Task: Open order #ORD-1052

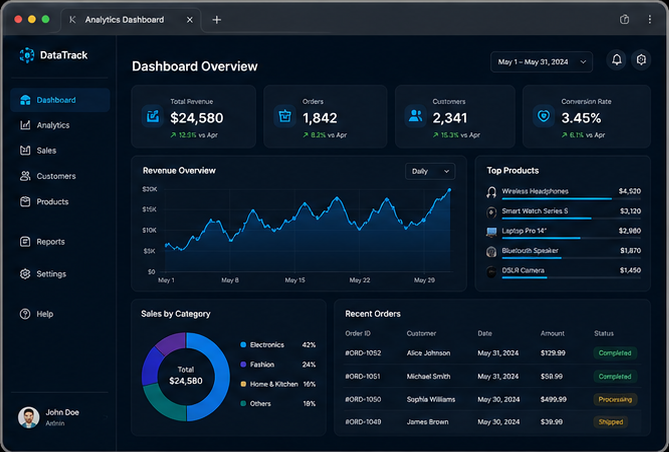Action: coord(363,353)
